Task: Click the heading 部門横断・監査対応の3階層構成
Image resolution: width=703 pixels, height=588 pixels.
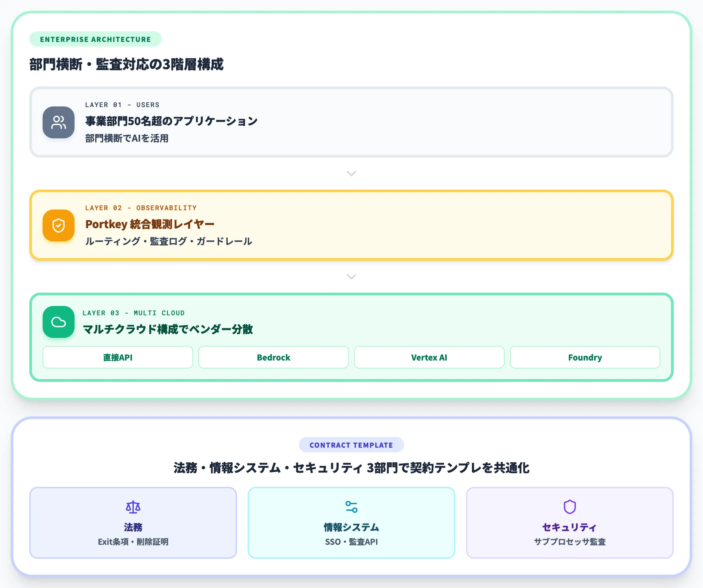Action: [126, 64]
